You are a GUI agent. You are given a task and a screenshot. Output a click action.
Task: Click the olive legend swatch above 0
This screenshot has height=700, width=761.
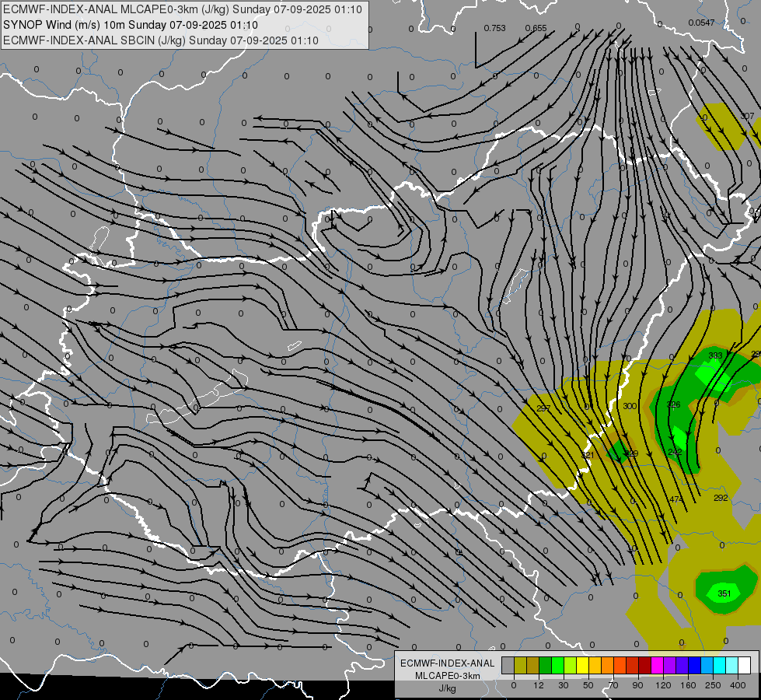520,665
